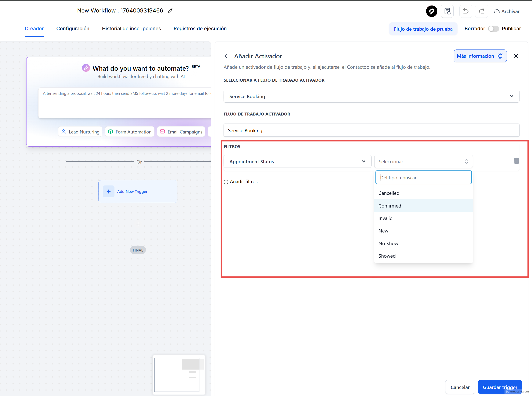Switch to the Configuración tab
532x396 pixels.
pos(73,29)
